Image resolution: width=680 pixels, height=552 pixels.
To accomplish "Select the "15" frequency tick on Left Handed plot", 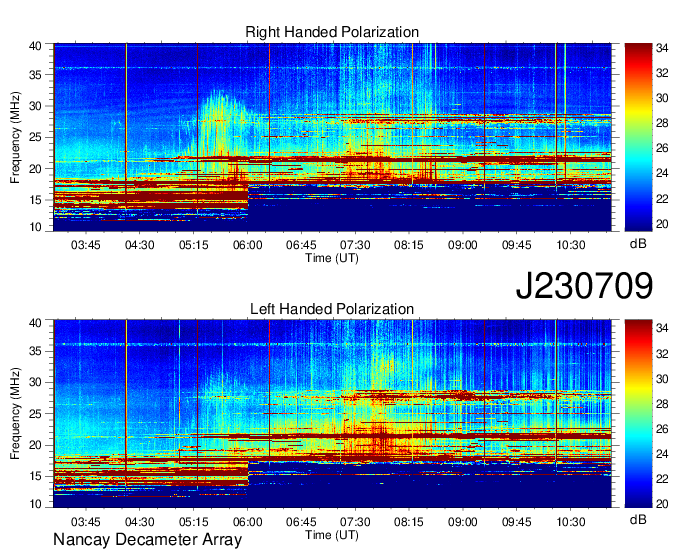I will tap(35, 477).
